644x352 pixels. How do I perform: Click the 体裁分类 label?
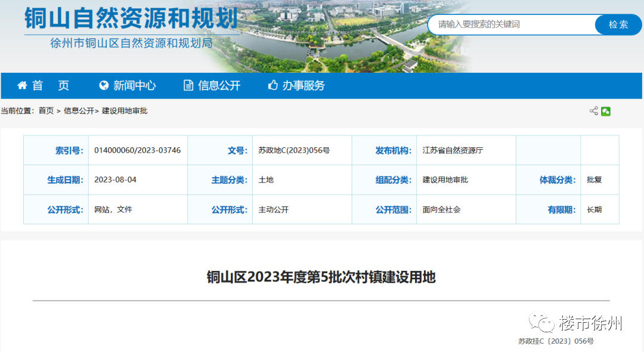pyautogui.click(x=558, y=180)
